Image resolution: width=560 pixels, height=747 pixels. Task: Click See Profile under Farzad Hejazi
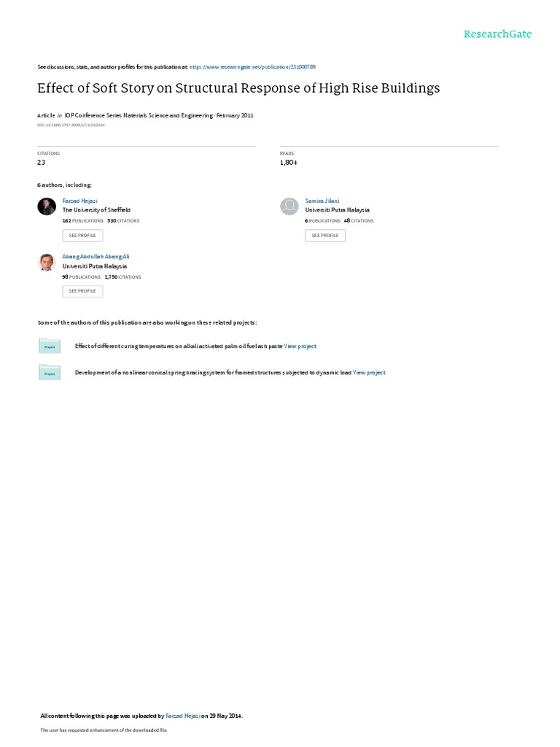82,236
